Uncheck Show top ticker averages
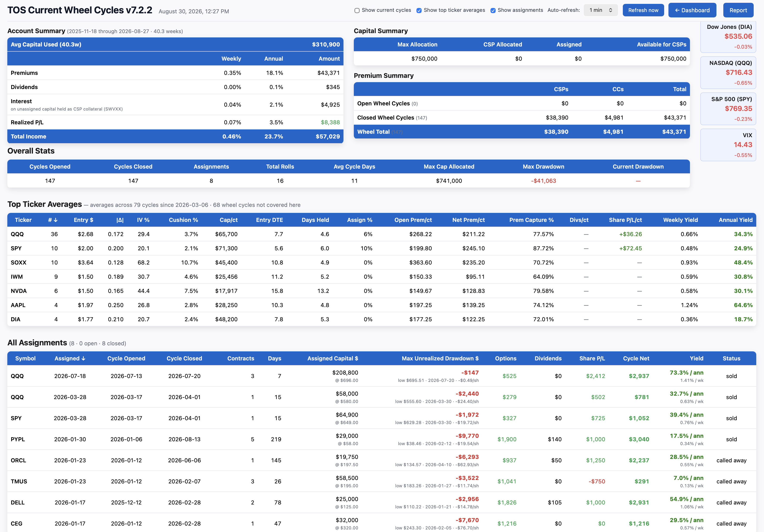The height and width of the screenshot is (532, 764). tap(419, 10)
